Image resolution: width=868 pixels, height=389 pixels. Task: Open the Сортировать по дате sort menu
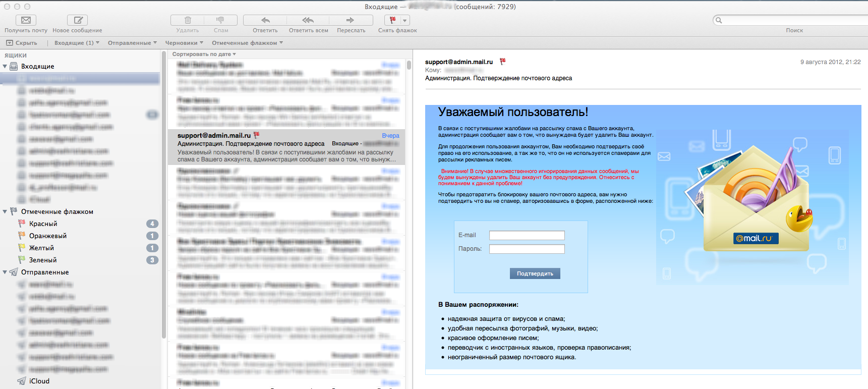pyautogui.click(x=204, y=54)
